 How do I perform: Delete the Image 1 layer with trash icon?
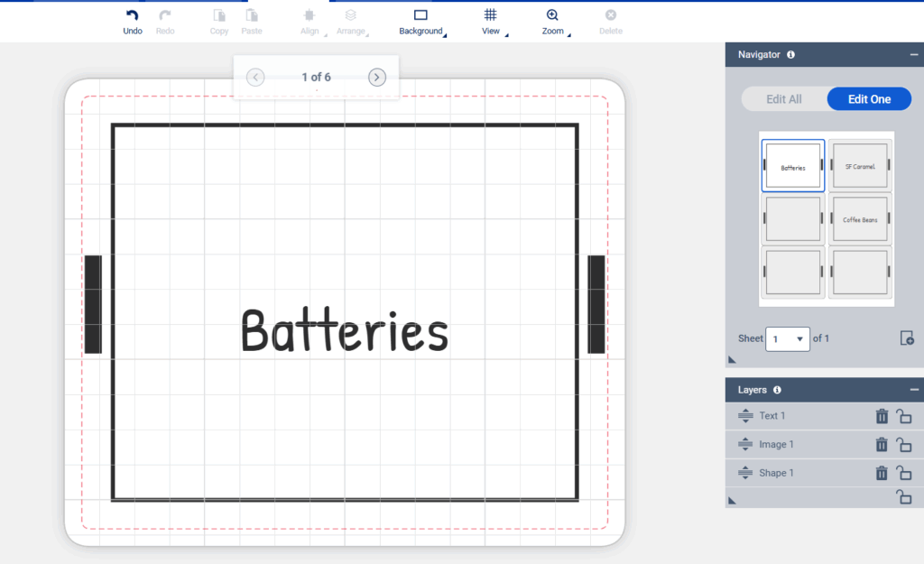point(882,445)
